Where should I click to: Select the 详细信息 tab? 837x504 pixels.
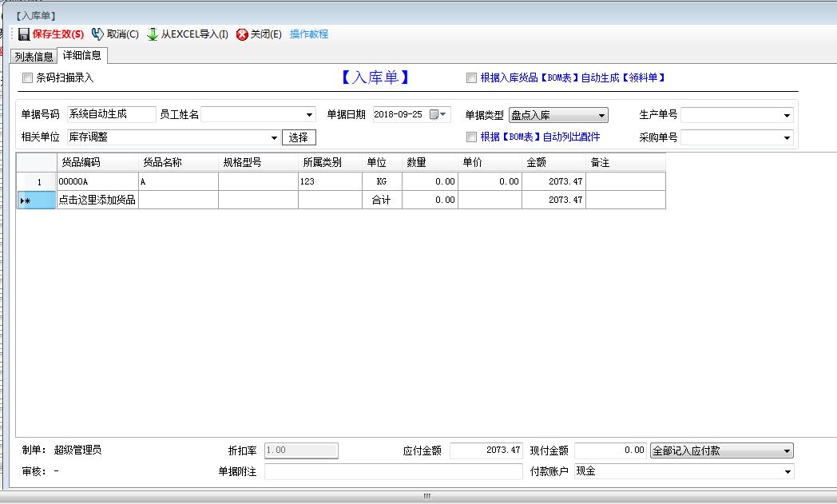(x=82, y=56)
